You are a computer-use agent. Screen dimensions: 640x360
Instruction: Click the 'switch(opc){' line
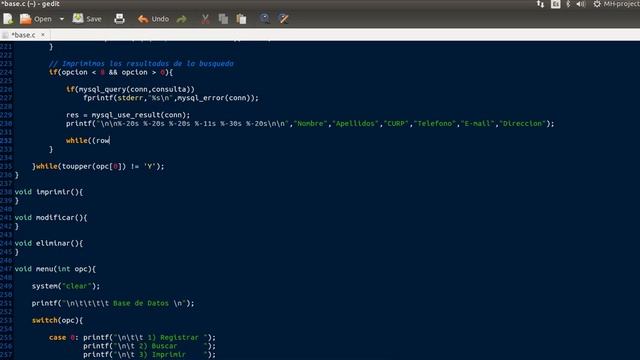click(x=57, y=320)
